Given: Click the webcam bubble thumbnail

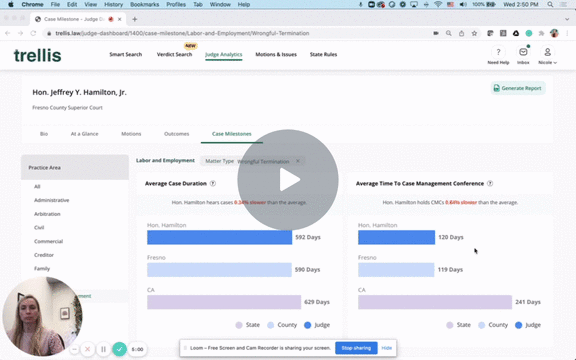Looking at the screenshot, I should (x=42, y=316).
